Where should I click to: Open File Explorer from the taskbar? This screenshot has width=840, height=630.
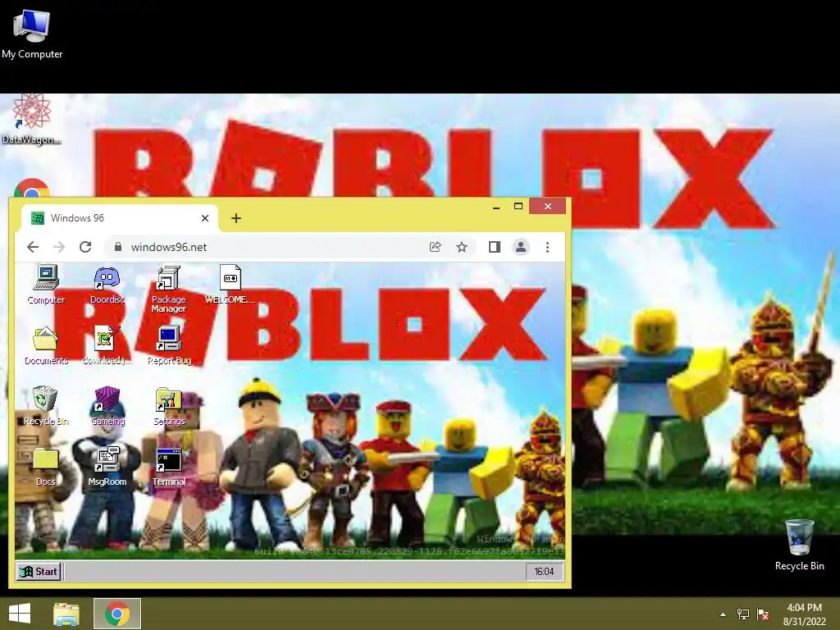pyautogui.click(x=66, y=614)
